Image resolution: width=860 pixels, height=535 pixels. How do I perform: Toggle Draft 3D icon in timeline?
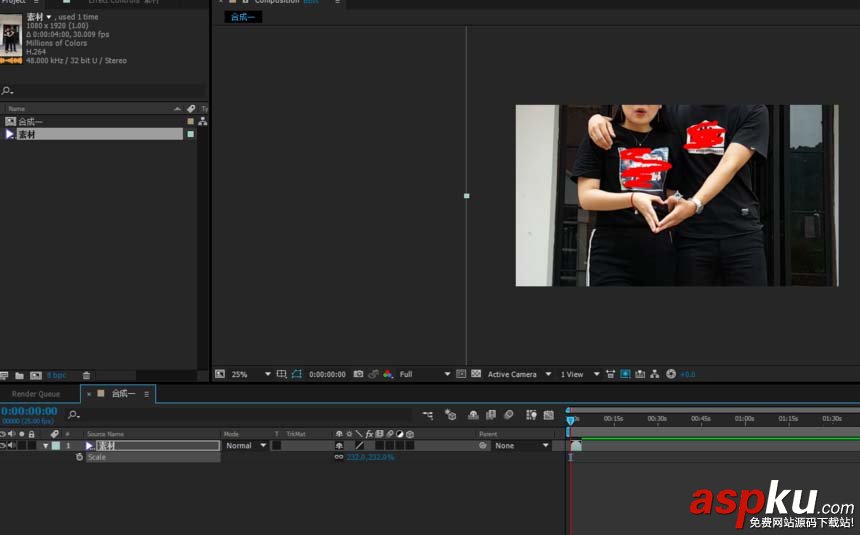[450, 415]
